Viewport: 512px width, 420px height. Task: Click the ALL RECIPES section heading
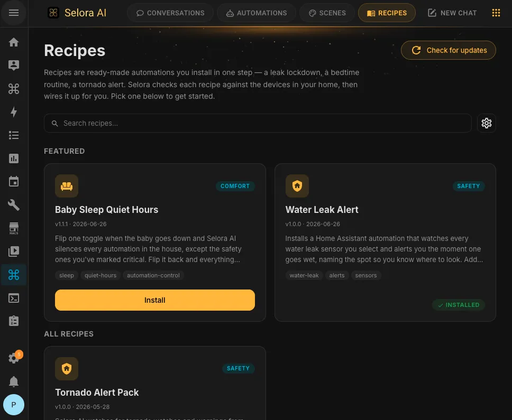click(x=69, y=334)
